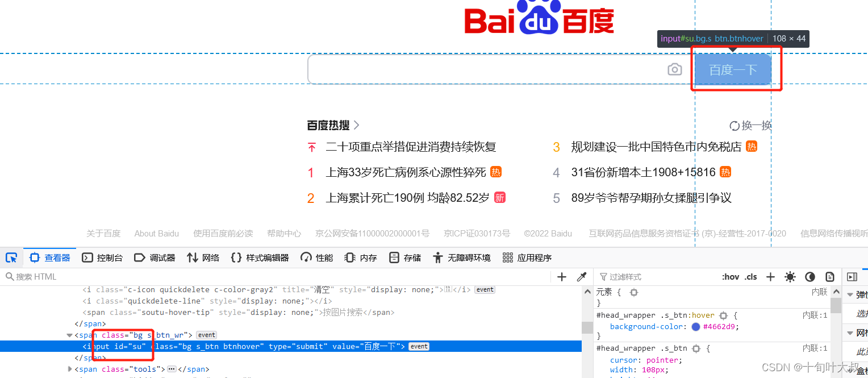The image size is (868, 378).
Task: Click the camera image search icon
Action: [x=674, y=69]
